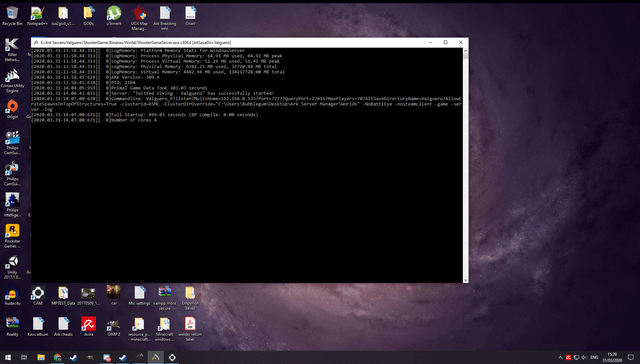Screen dimensions: 640x364
Task: Open the MPTEST_Data folder
Action: tap(63, 296)
